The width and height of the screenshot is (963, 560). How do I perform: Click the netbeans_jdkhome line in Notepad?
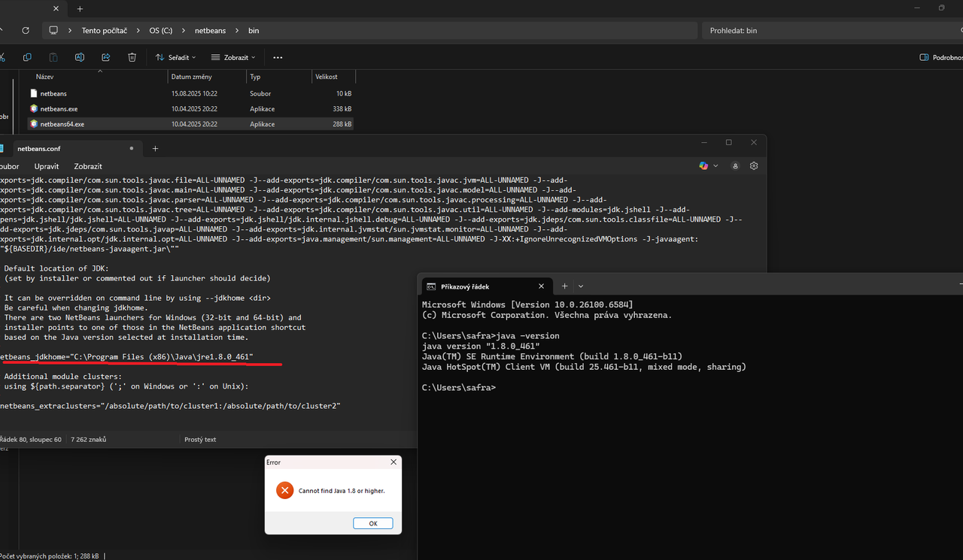[126, 356]
